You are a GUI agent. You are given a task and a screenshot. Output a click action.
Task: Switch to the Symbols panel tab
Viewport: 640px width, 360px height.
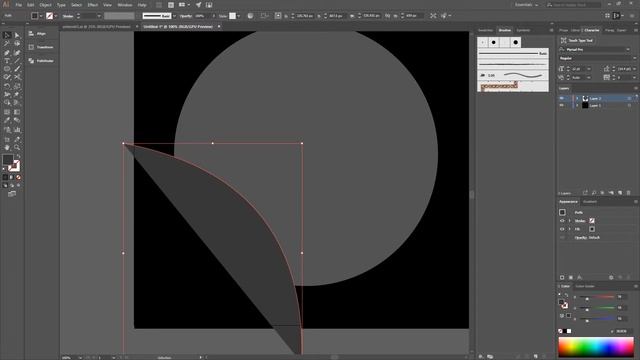pyautogui.click(x=523, y=30)
